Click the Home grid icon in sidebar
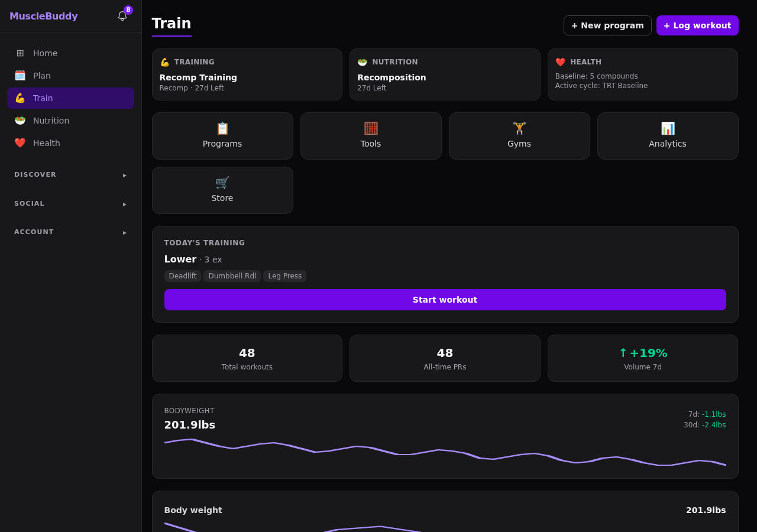 tap(20, 53)
